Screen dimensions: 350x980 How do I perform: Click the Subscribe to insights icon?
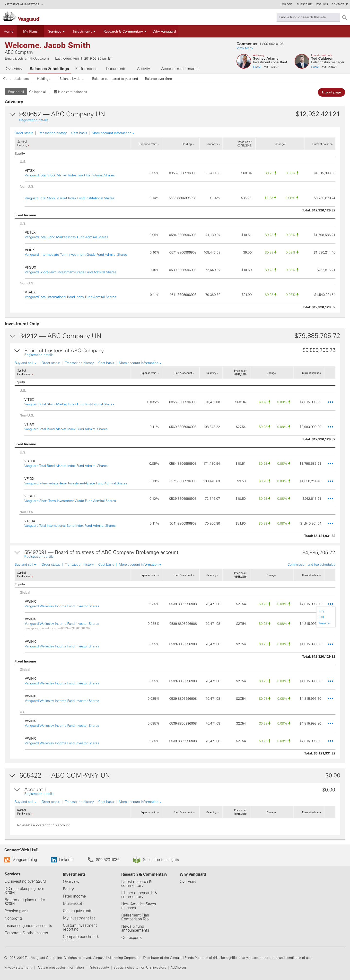[x=137, y=860]
